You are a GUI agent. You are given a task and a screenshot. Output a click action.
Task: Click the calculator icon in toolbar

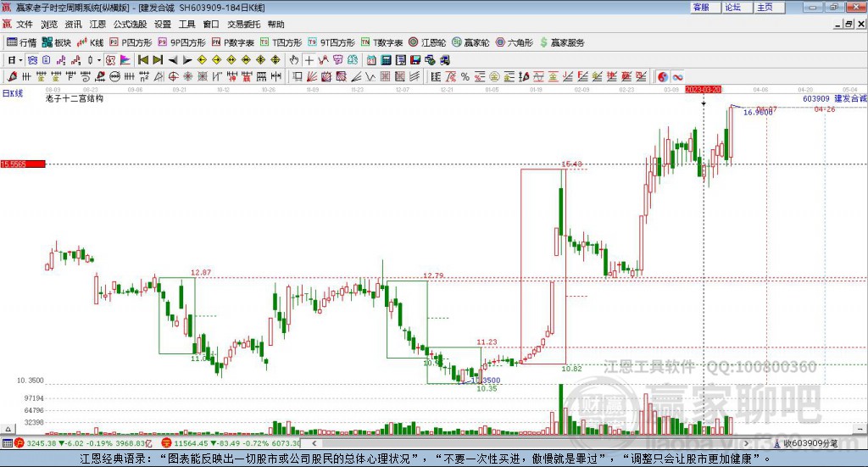(386, 60)
